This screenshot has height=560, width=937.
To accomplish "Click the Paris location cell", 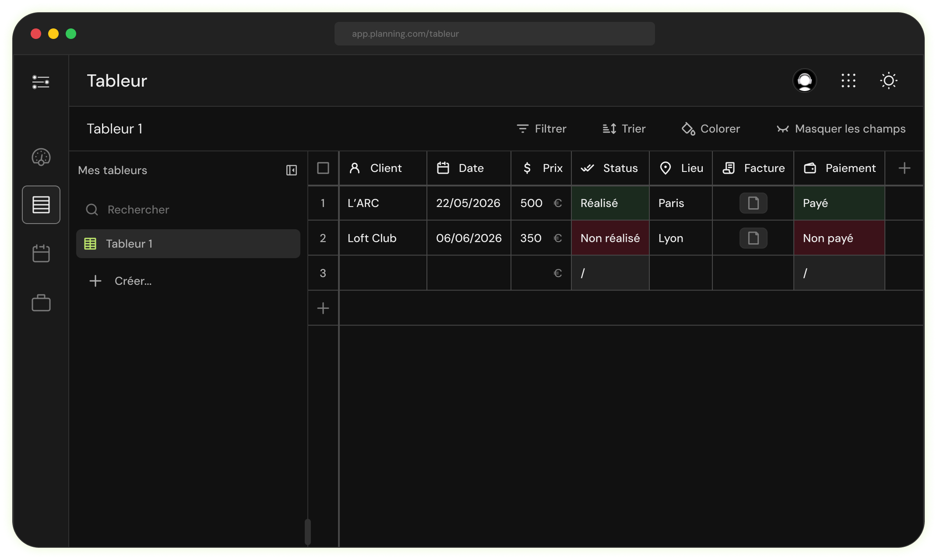I will click(681, 203).
